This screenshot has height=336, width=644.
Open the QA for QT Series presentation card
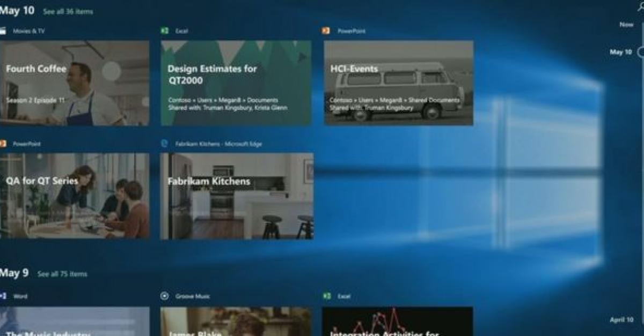click(75, 196)
